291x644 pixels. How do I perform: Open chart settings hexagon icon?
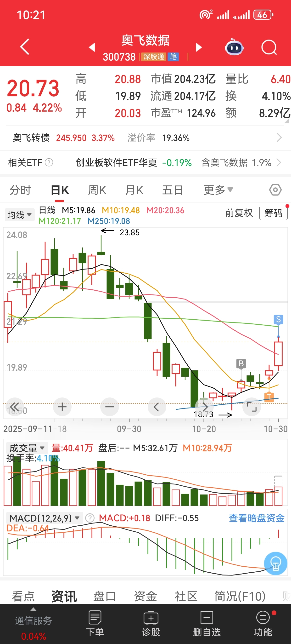[275, 190]
